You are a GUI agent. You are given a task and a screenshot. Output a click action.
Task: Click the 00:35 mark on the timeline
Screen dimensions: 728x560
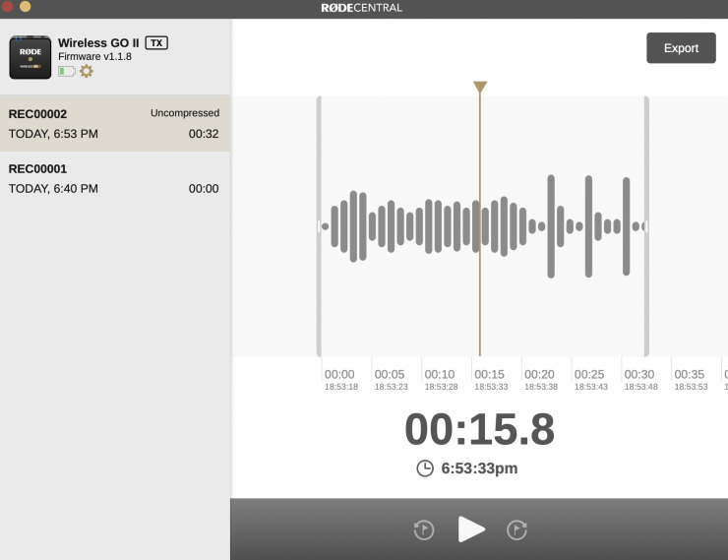(690, 375)
